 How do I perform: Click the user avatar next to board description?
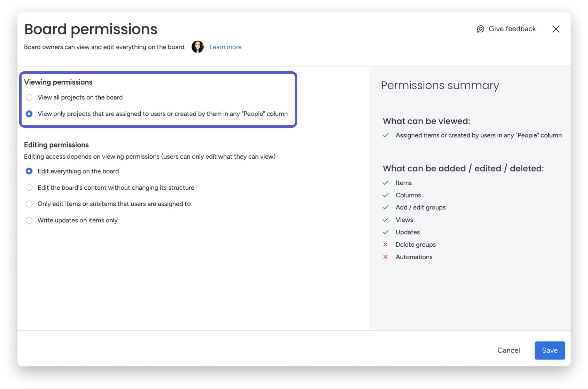[x=198, y=47]
